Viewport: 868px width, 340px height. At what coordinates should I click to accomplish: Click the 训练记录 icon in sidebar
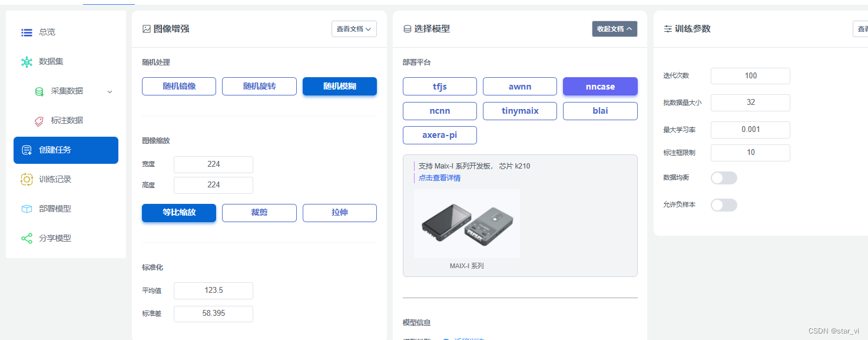(26, 179)
